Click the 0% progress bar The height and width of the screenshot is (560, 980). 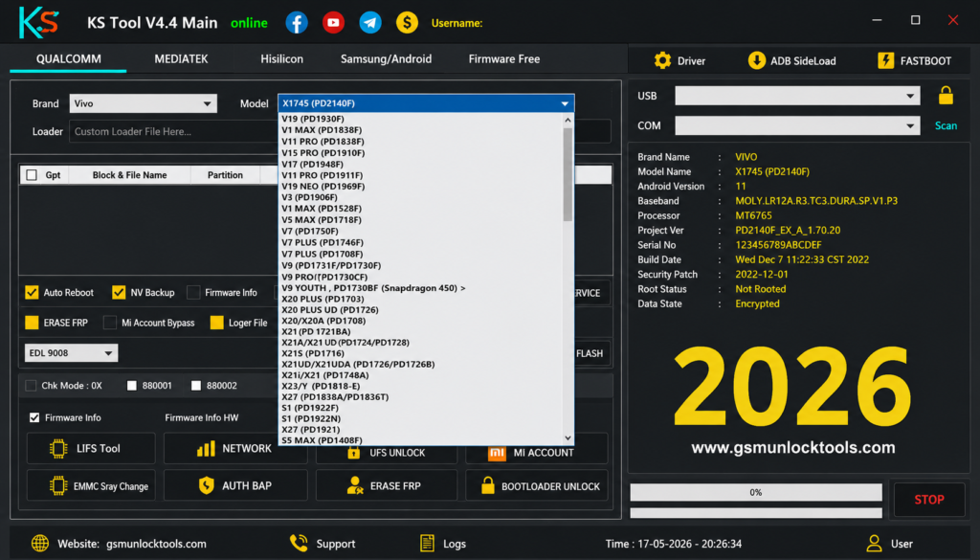(756, 492)
